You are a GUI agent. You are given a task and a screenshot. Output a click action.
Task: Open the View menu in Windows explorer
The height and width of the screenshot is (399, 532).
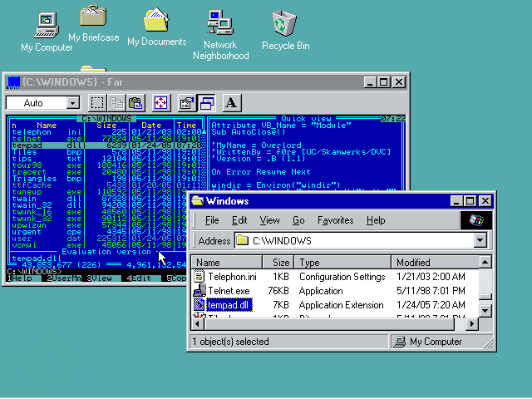pyautogui.click(x=269, y=220)
